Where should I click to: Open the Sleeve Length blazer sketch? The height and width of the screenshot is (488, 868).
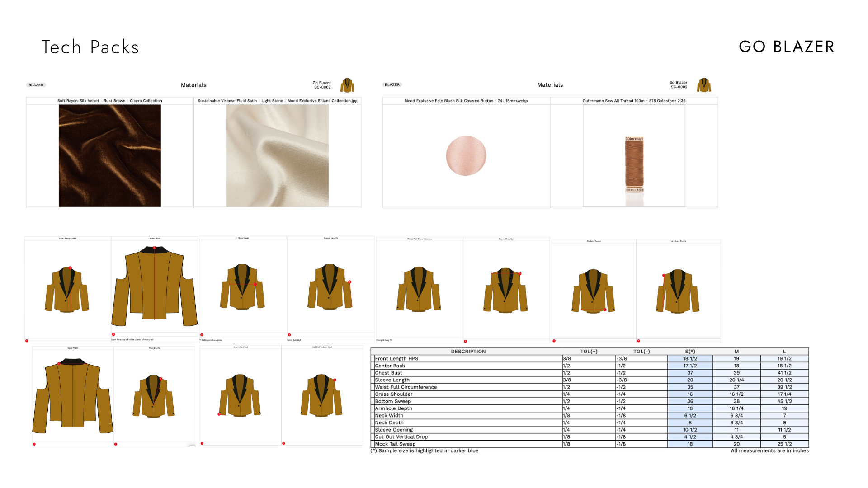pyautogui.click(x=330, y=287)
